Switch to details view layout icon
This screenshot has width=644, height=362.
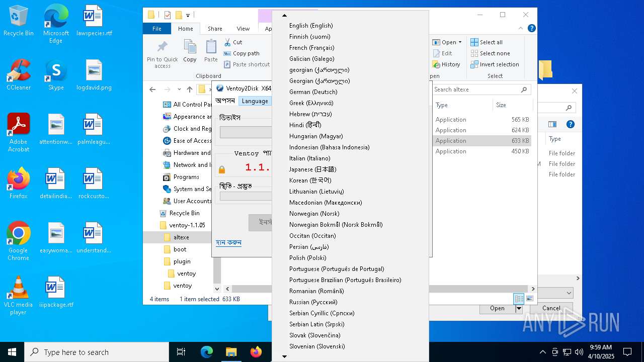519,299
